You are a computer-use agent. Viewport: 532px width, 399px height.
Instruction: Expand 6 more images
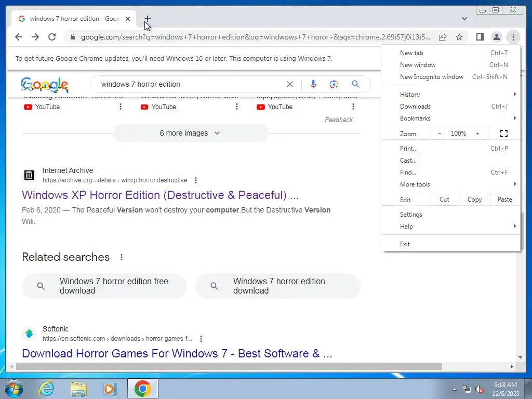pyautogui.click(x=191, y=133)
